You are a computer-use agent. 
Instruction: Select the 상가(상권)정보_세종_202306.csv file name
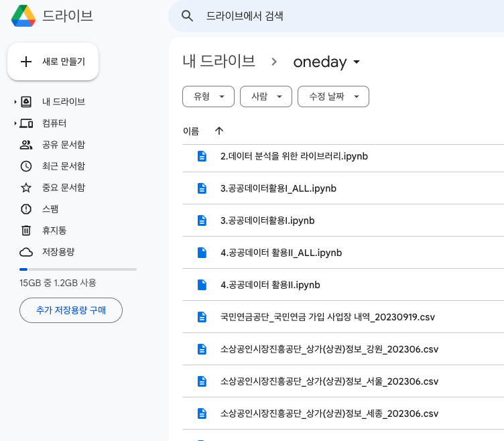coord(330,414)
